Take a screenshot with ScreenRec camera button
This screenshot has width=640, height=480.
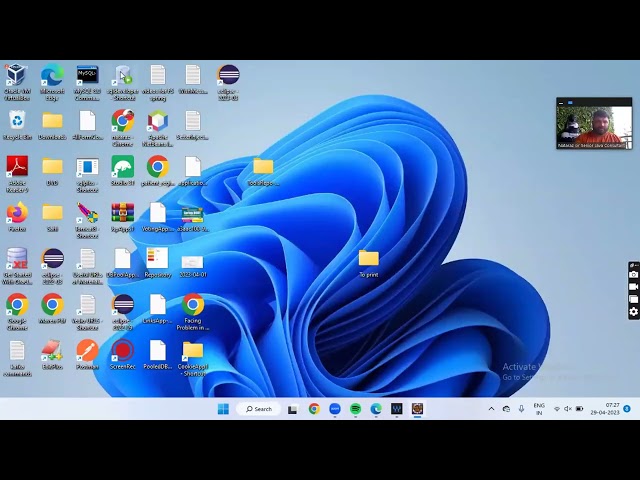pyautogui.click(x=633, y=275)
